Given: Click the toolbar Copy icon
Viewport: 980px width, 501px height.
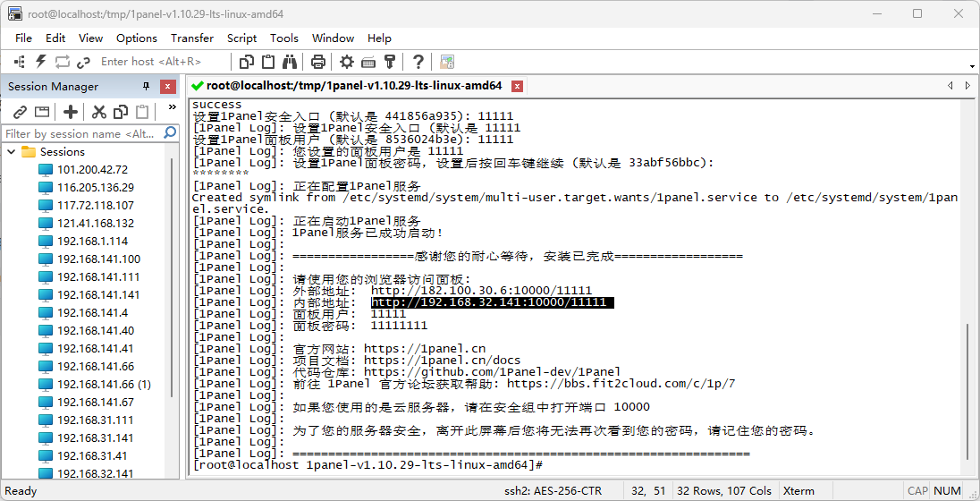Looking at the screenshot, I should tap(247, 62).
